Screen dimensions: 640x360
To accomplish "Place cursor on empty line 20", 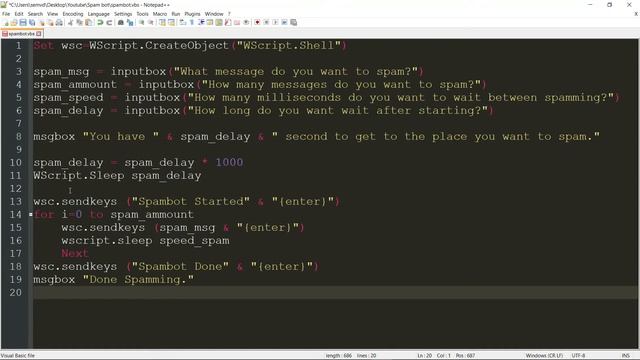I will point(335,293).
